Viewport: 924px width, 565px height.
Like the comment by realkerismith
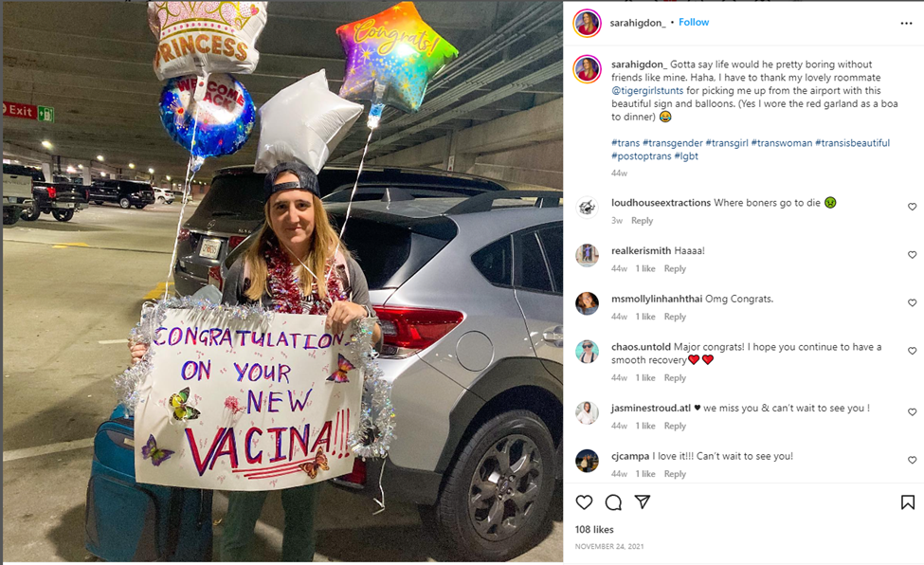click(x=913, y=255)
